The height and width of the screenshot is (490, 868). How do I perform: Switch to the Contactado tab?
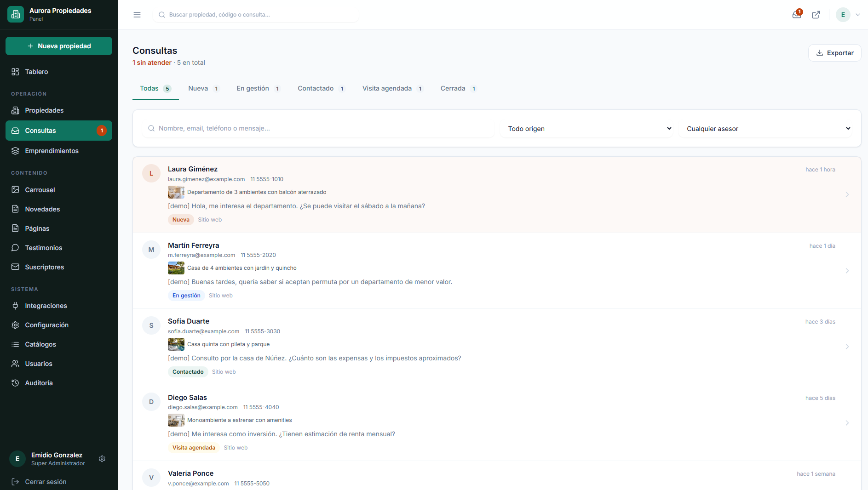point(322,88)
